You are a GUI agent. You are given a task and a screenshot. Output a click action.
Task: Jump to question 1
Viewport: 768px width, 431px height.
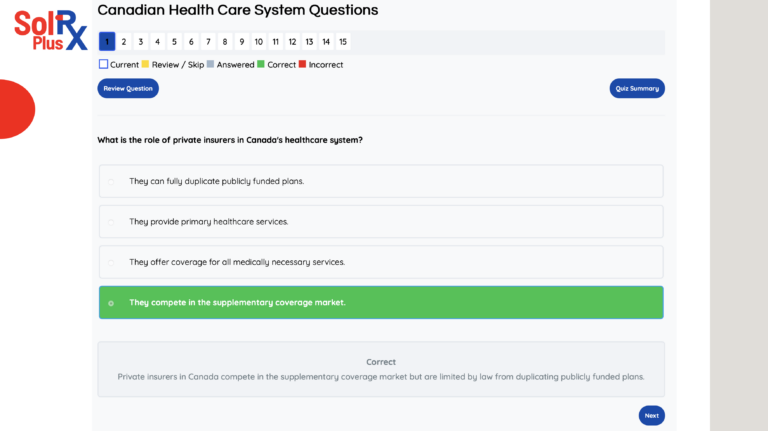(107, 42)
